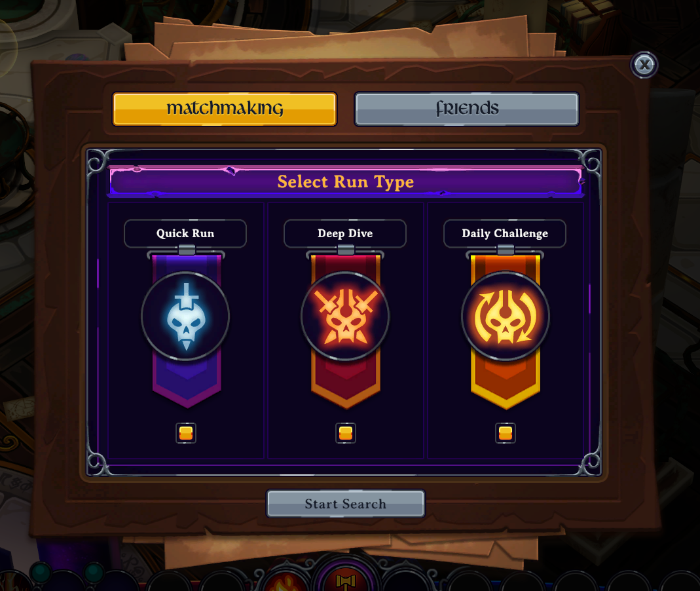This screenshot has height=591, width=700.
Task: Switch to the Matchmaking tab
Action: click(225, 109)
